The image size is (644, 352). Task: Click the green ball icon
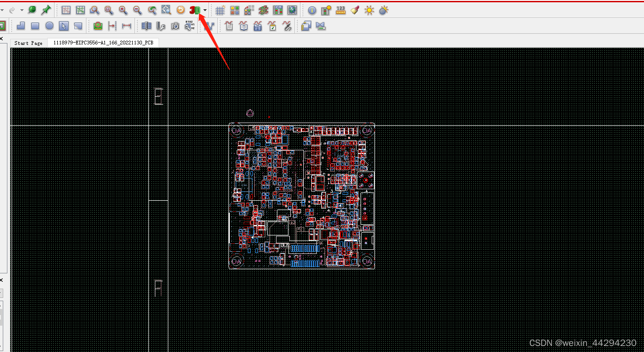pyautogui.click(x=32, y=10)
